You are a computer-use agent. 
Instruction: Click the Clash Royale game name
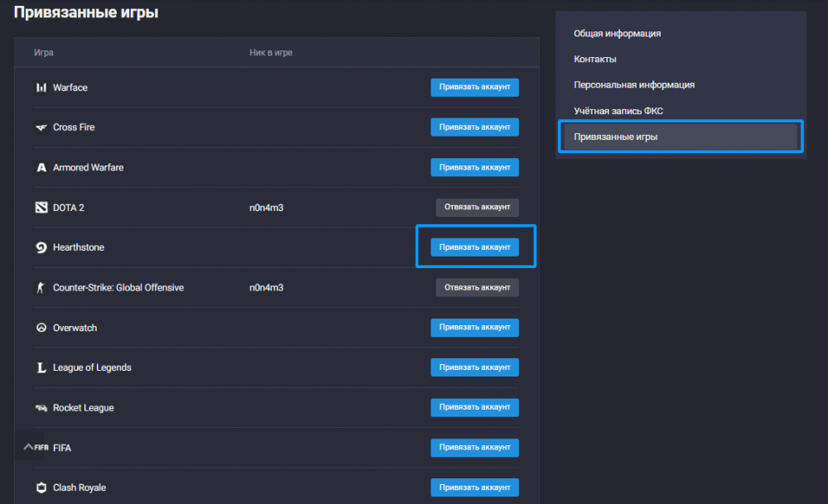pyautogui.click(x=79, y=487)
